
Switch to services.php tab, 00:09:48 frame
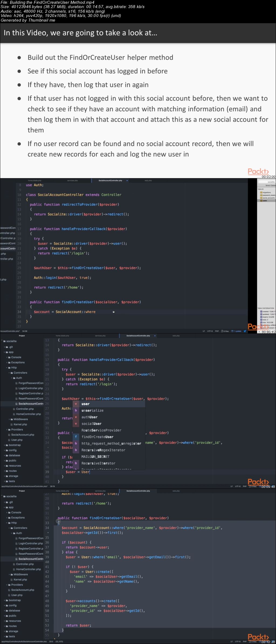tap(100, 336)
